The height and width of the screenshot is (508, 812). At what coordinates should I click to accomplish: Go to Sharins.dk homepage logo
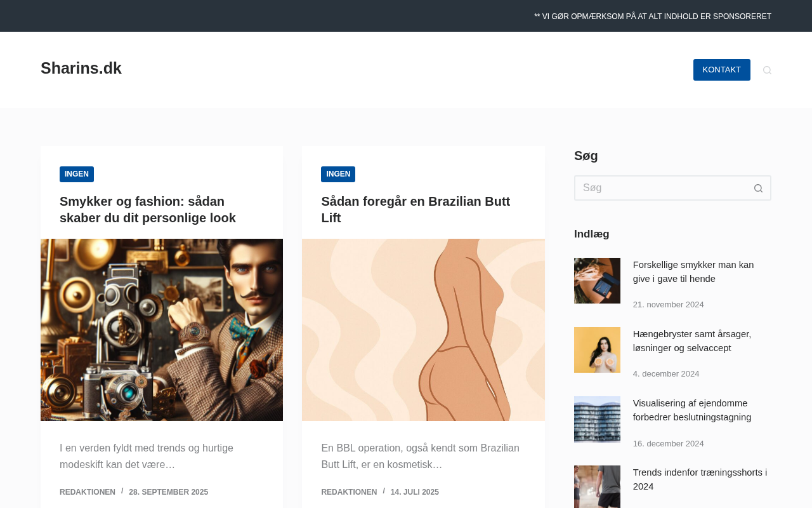pyautogui.click(x=81, y=69)
